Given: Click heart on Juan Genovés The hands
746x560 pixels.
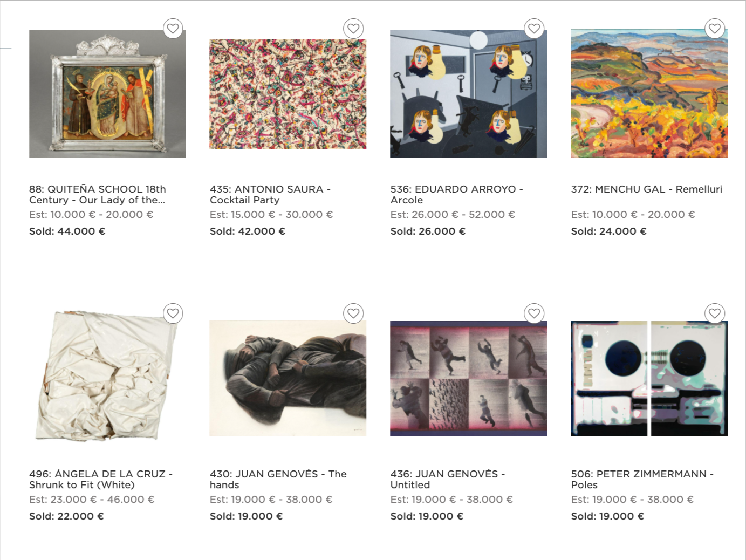Looking at the screenshot, I should pyautogui.click(x=353, y=313).
